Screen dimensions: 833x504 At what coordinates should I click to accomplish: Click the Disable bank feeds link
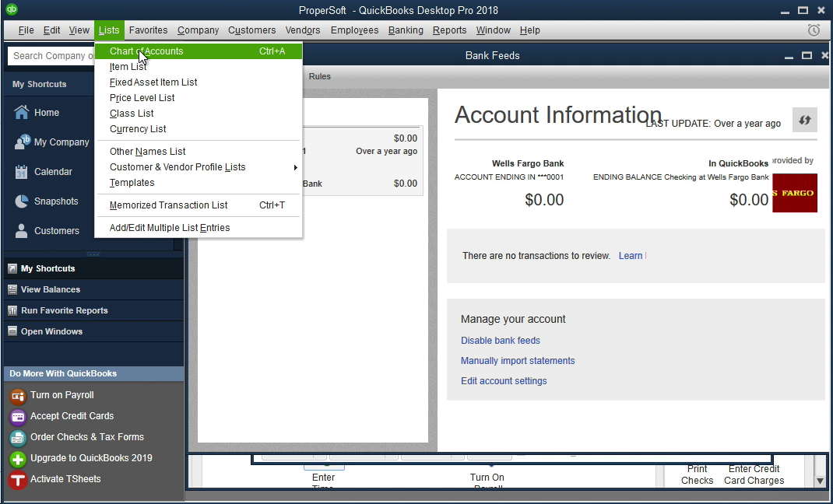click(x=501, y=341)
